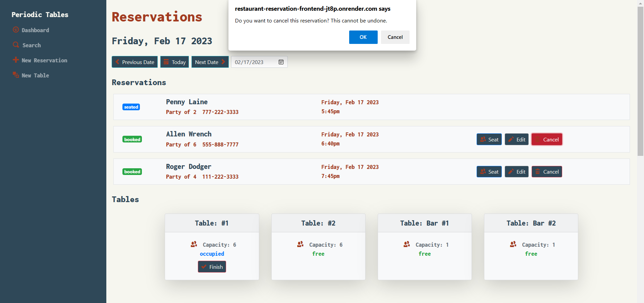Open the date picker calendar icon

tap(281, 62)
